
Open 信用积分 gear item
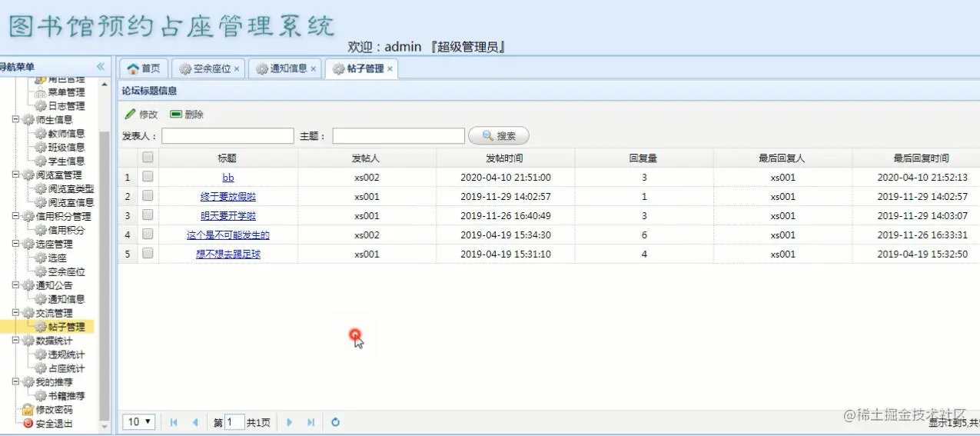(60, 230)
